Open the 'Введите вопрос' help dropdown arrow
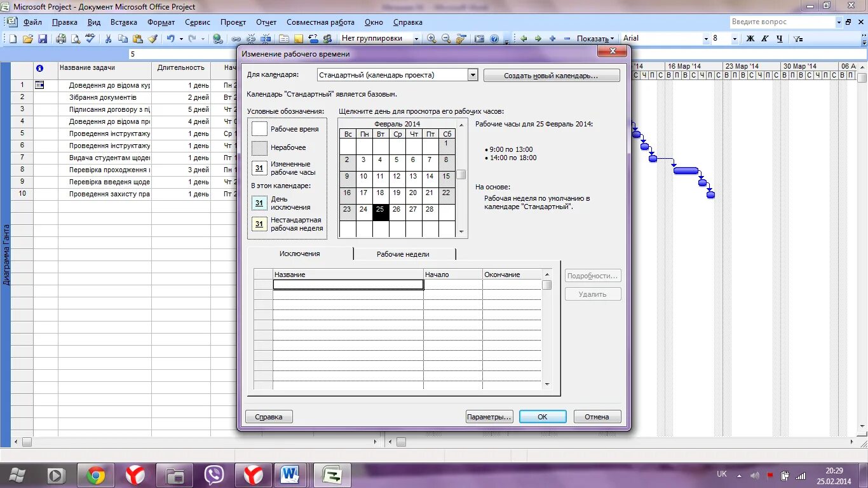 (x=838, y=22)
